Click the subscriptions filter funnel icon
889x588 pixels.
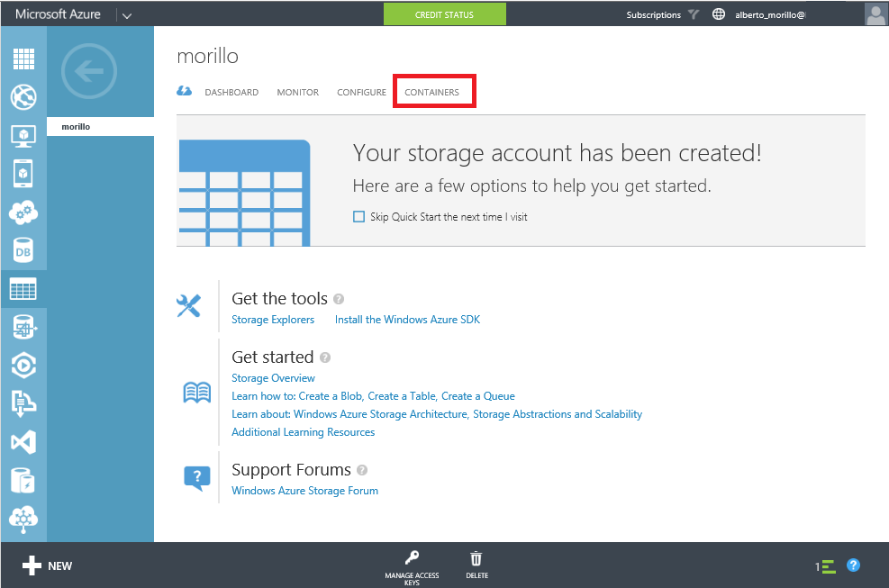click(x=694, y=14)
